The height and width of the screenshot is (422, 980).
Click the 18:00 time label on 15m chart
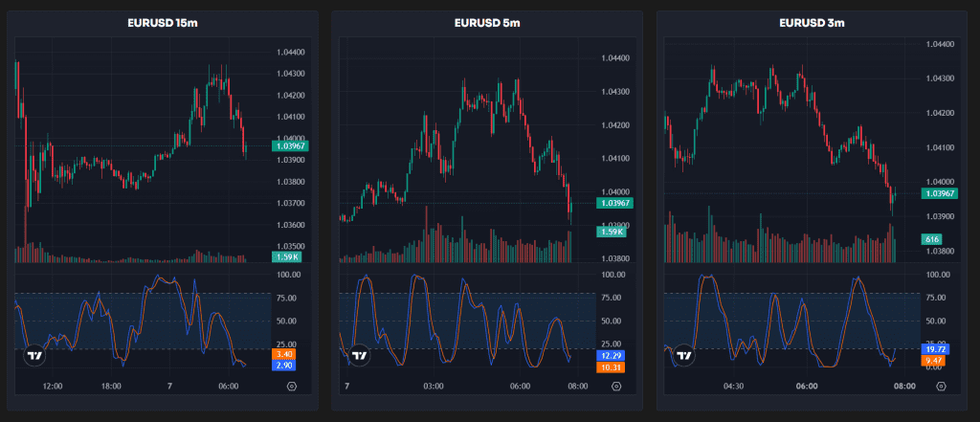click(111, 387)
